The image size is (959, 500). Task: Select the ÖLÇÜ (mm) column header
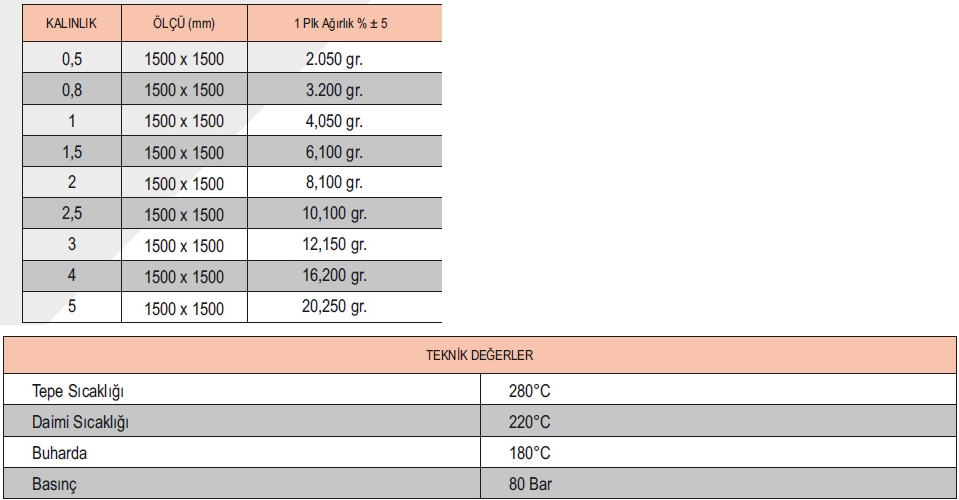coord(183,22)
